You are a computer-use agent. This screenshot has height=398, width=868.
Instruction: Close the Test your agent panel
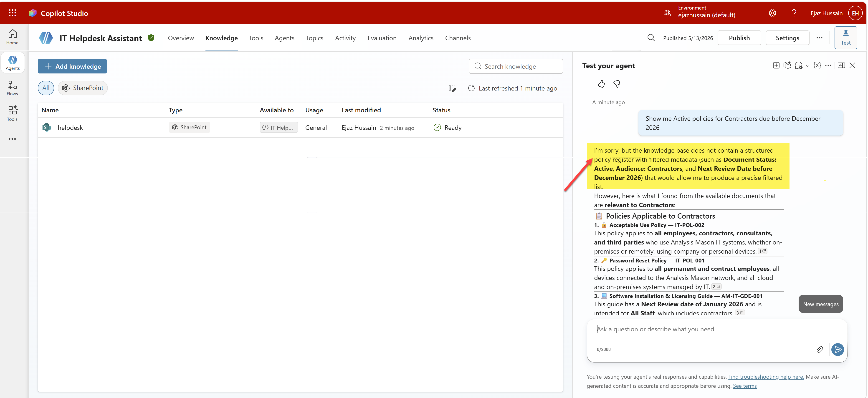852,65
